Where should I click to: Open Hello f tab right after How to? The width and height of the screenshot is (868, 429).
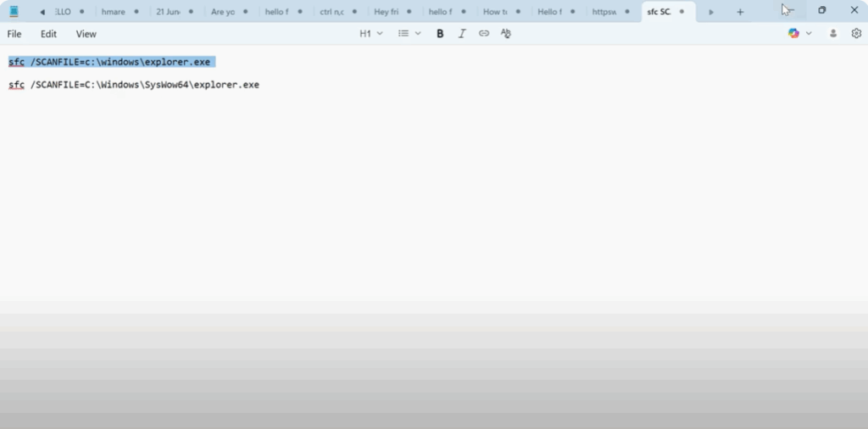[558, 12]
